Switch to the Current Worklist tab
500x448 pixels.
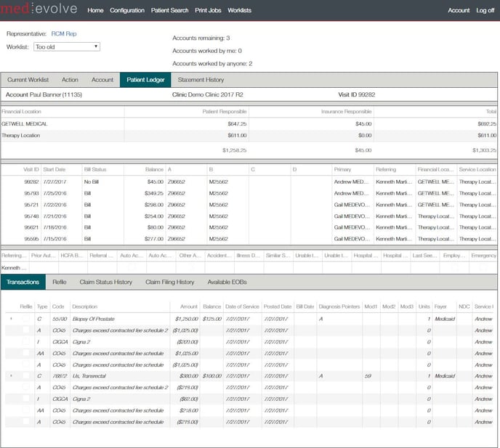[x=28, y=80]
